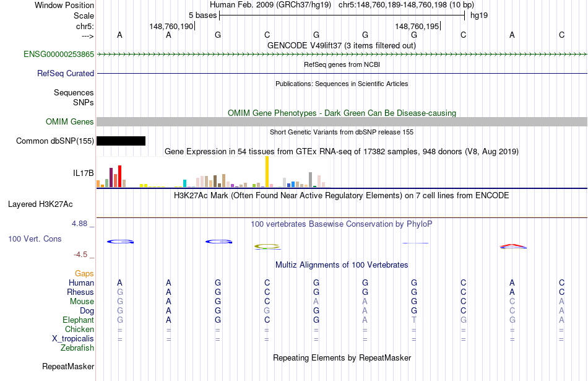Click the SNPs track label

(84, 102)
